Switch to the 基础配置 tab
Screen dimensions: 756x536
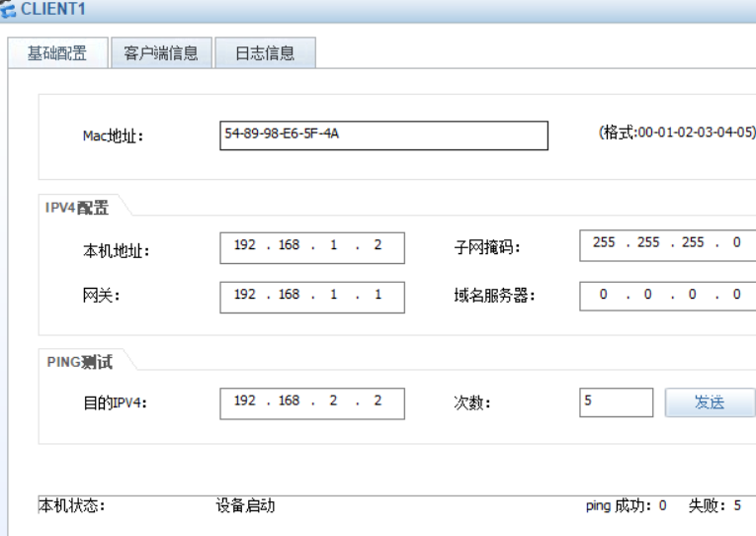coord(57,52)
